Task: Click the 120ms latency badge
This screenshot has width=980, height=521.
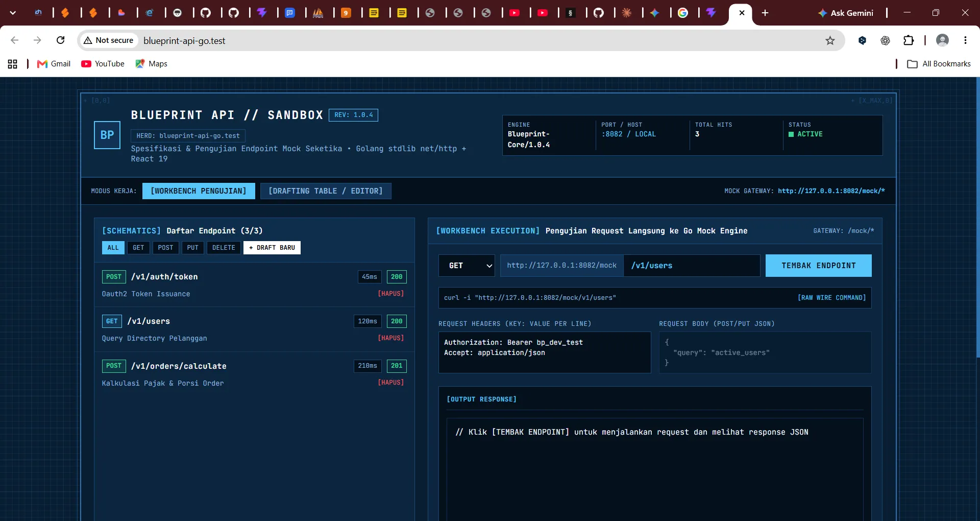Action: (367, 321)
